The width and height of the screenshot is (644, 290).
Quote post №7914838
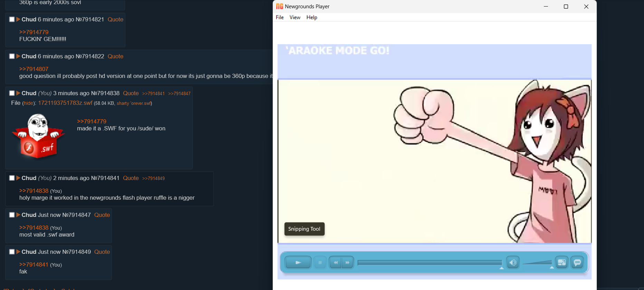[131, 93]
